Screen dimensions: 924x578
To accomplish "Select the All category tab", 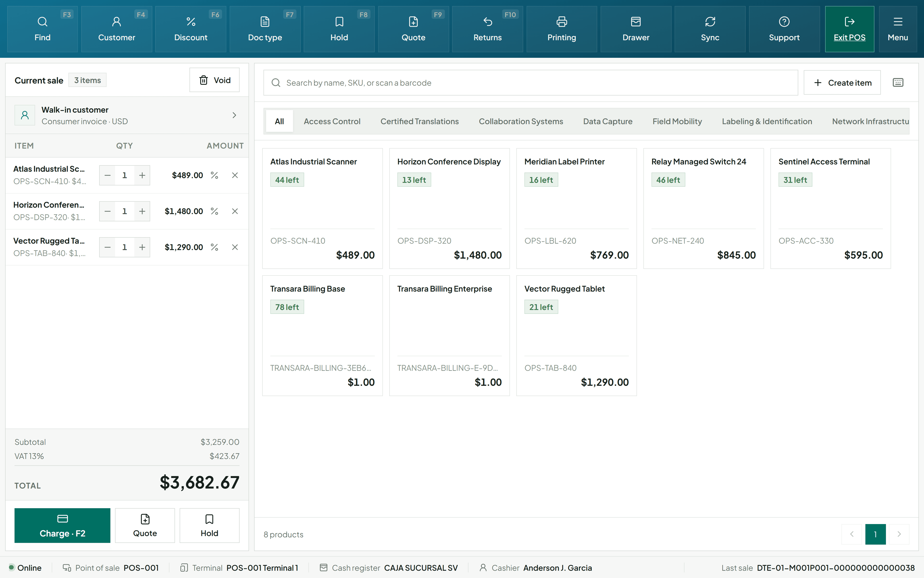I will pyautogui.click(x=279, y=121).
